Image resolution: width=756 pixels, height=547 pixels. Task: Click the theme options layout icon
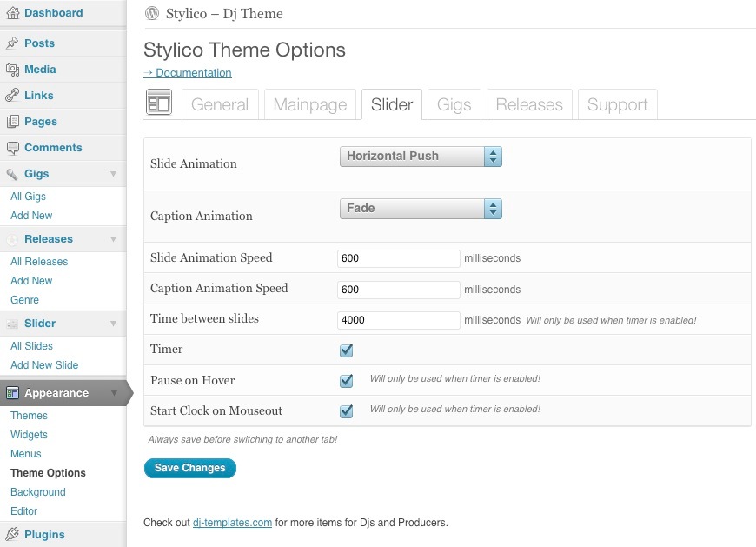coord(159,103)
